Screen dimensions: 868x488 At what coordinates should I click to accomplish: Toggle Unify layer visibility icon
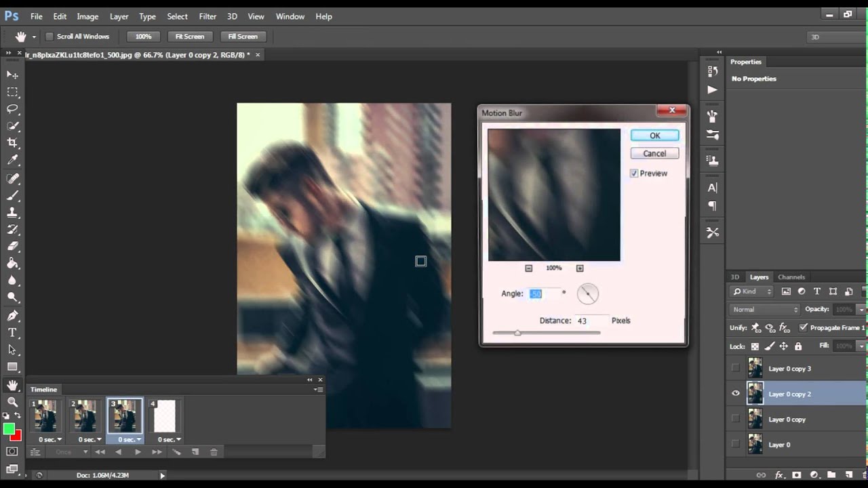pos(770,327)
